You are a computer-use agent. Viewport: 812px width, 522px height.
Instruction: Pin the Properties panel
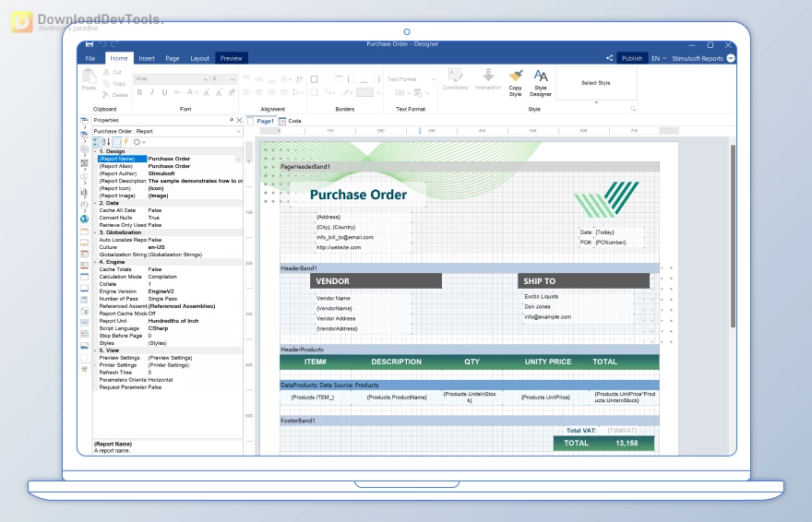pos(231,120)
